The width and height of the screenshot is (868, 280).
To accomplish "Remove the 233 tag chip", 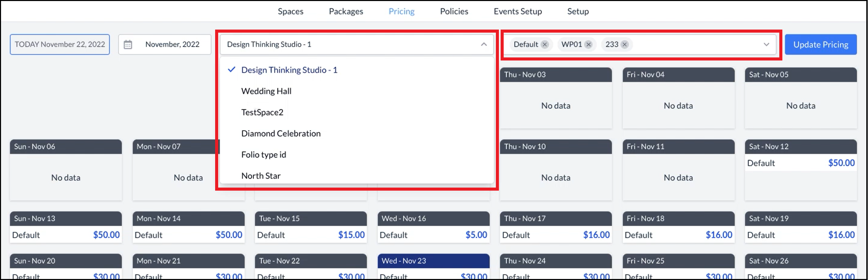I will (625, 45).
